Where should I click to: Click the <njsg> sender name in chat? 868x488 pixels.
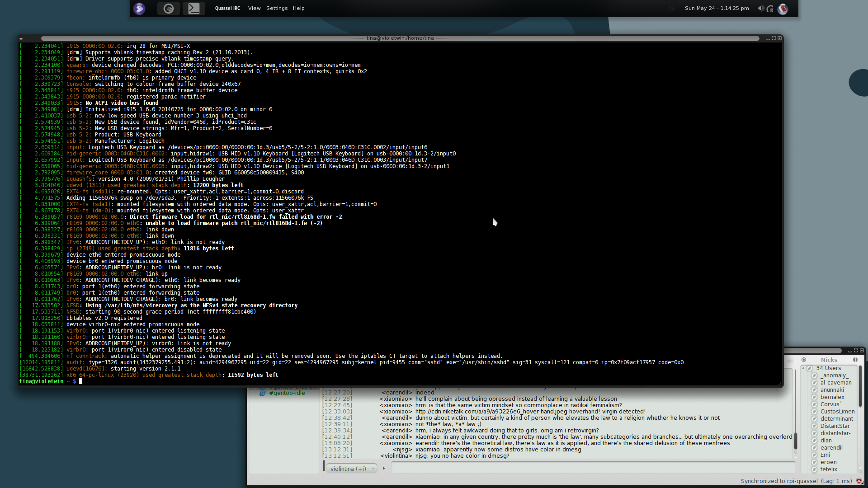coord(402,450)
